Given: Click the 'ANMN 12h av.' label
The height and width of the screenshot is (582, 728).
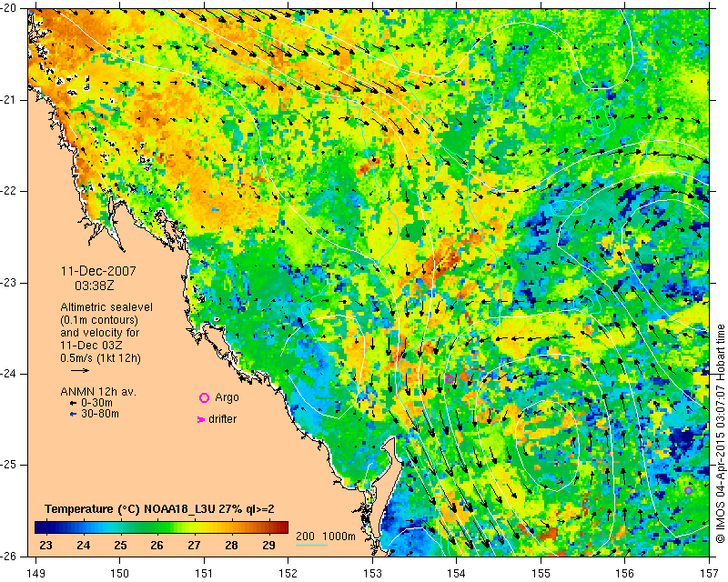Looking at the screenshot, I should click(x=98, y=392).
